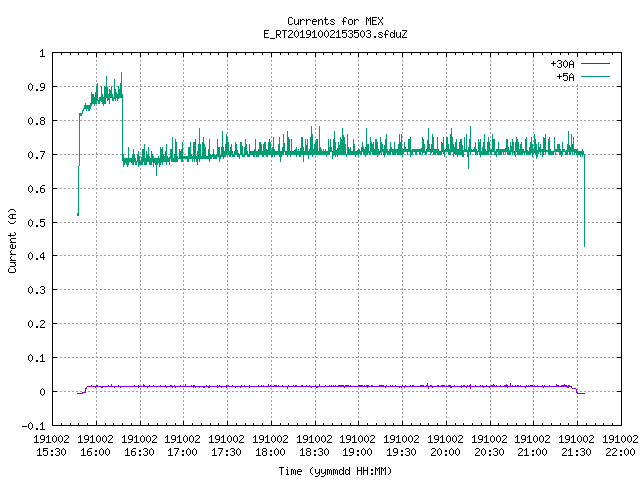Click the green +5A legend line sample

(595, 76)
